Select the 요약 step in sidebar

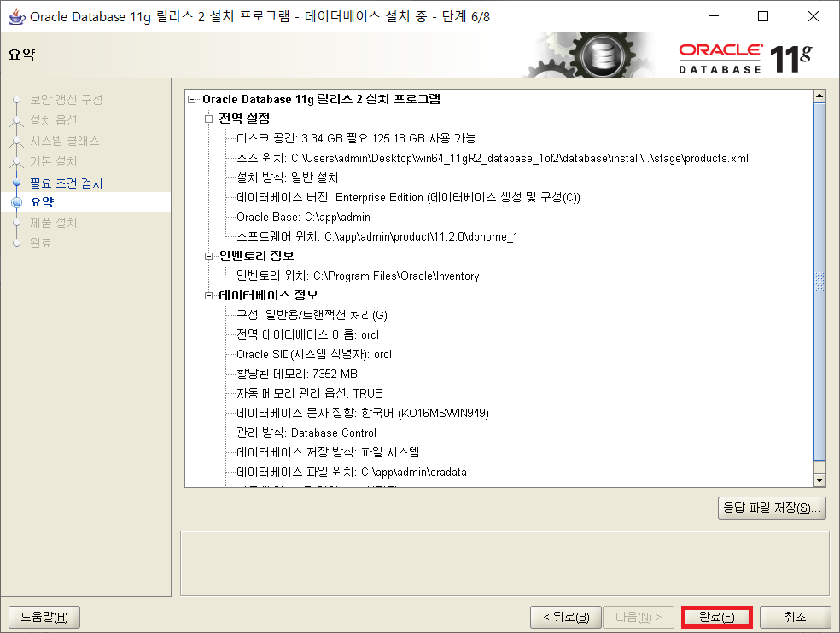coord(43,202)
